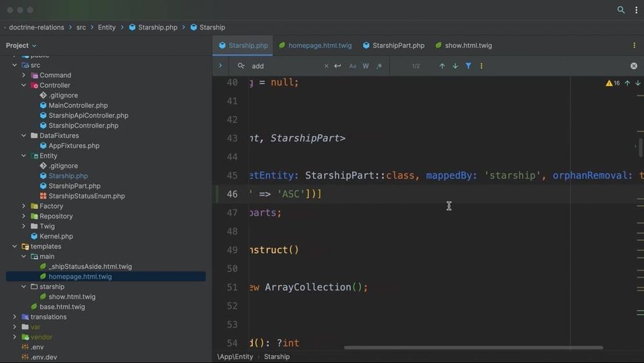Expand the vendor folder
Image resolution: width=644 pixels, height=363 pixels.
(x=14, y=337)
